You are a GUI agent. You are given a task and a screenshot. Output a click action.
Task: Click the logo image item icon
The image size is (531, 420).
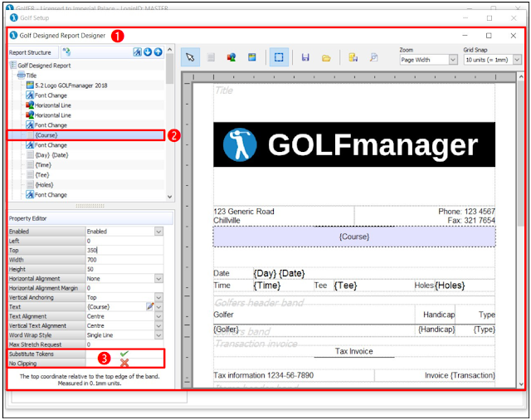30,85
